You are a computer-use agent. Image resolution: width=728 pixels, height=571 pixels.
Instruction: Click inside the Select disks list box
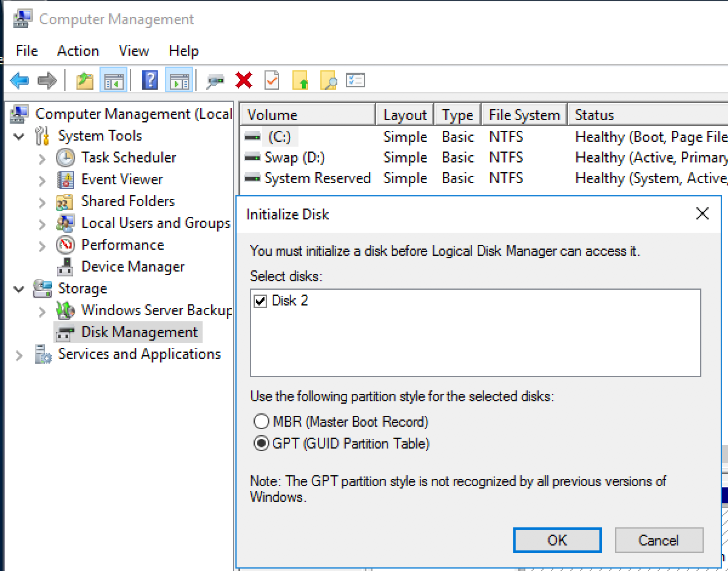tap(476, 333)
